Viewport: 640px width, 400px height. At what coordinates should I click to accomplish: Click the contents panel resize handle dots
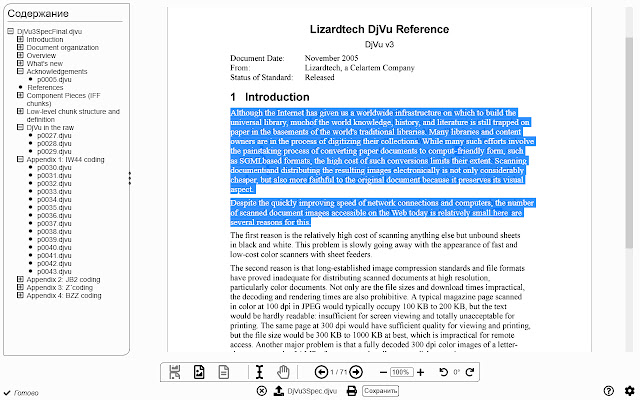[130, 178]
